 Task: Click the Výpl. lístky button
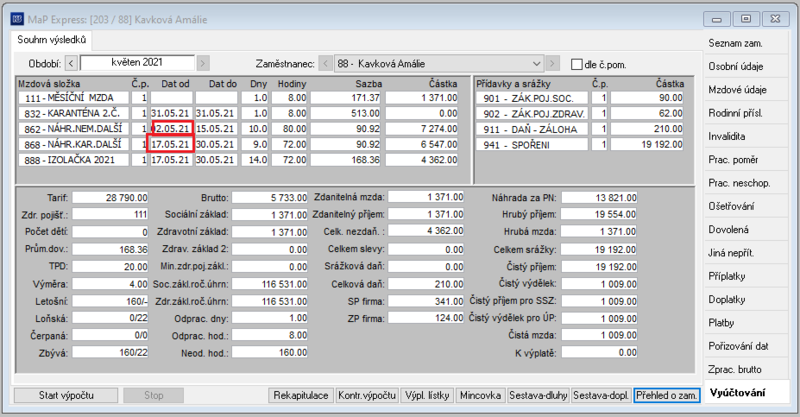click(x=427, y=395)
